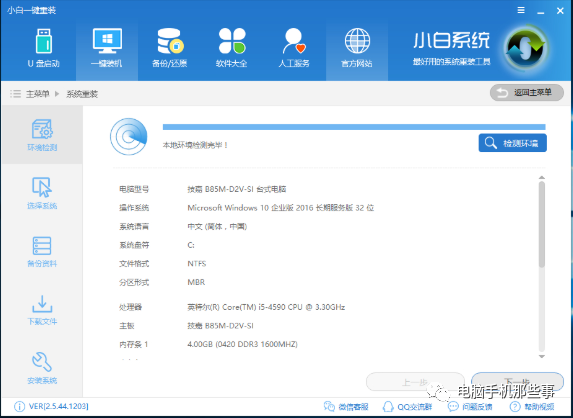This screenshot has width=573, height=418.
Task: Select 安装系统 step in sidebar
Action: [x=42, y=368]
